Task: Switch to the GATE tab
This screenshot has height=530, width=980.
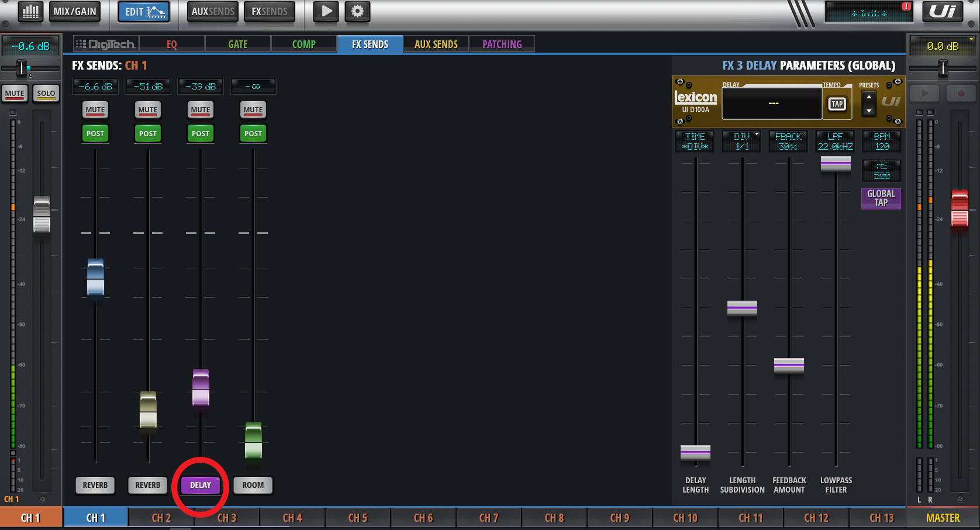Action: (x=238, y=44)
